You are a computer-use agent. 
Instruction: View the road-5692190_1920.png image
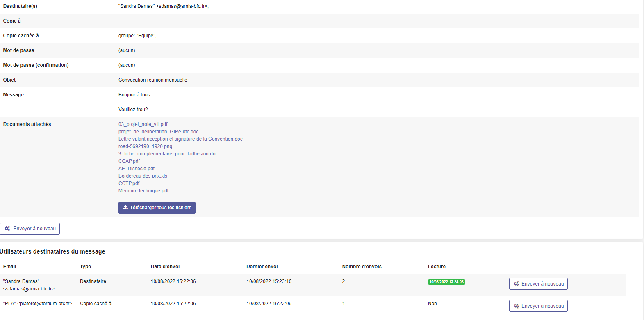[x=145, y=146]
